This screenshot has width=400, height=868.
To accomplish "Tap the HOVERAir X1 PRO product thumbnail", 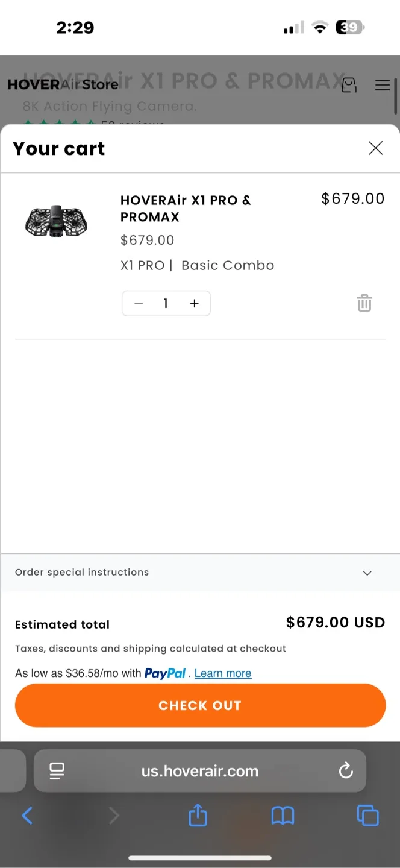I will pyautogui.click(x=56, y=221).
